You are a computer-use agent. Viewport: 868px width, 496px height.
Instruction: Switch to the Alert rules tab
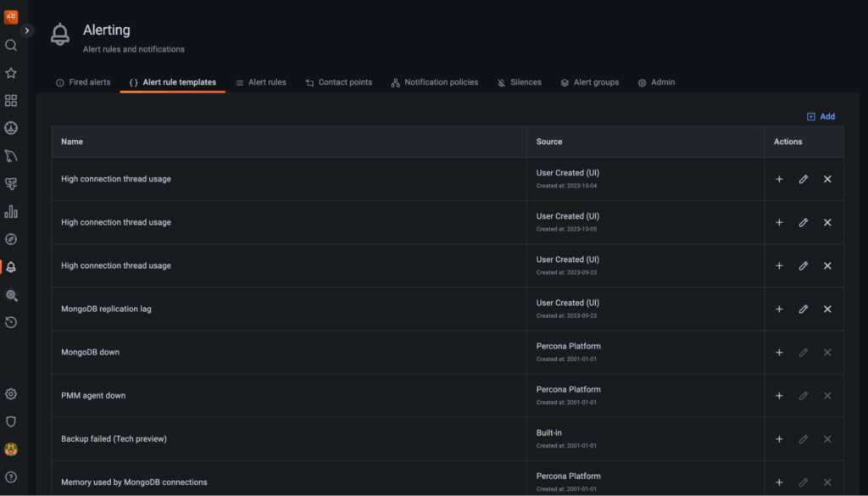tap(260, 82)
